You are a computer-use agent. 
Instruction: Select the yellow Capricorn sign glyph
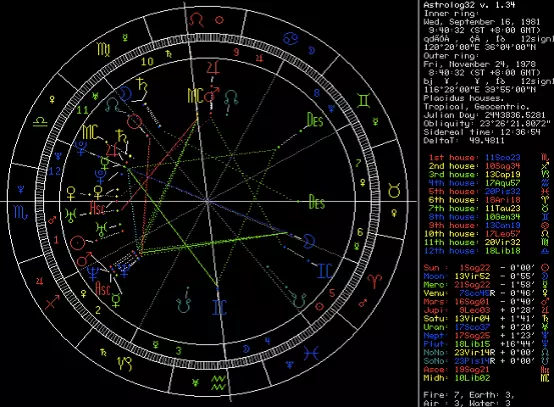[125, 363]
